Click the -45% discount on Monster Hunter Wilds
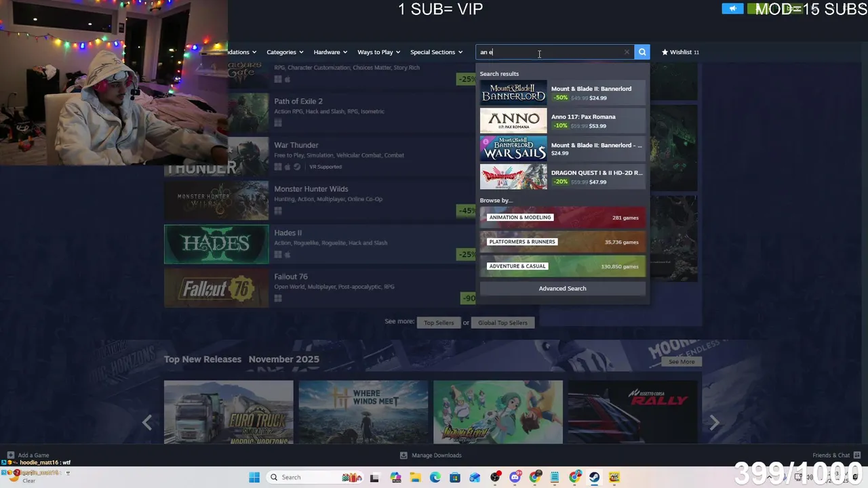Screen dimensions: 868x488 467,211
